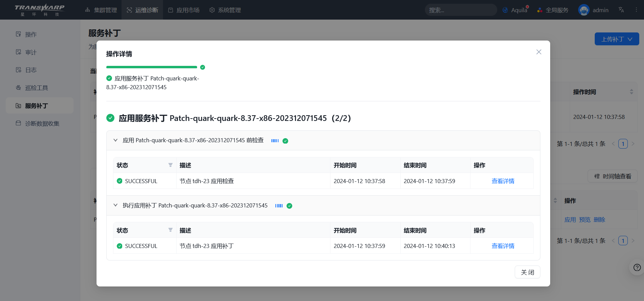
Task: Open 查看详情 for 节点 tdh-23 应用检查
Action: [503, 181]
